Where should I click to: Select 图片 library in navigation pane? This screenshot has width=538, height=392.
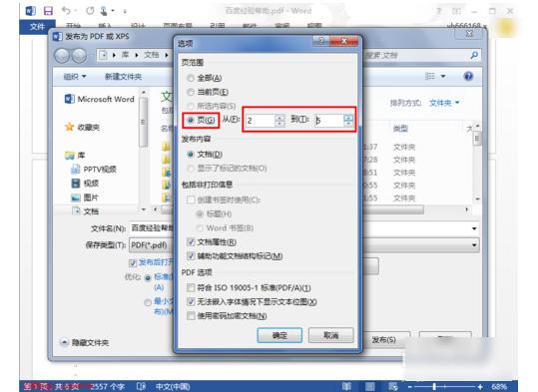coord(85,197)
